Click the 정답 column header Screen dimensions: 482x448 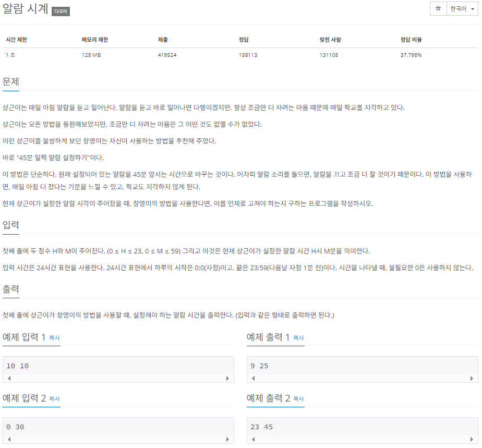(x=244, y=40)
